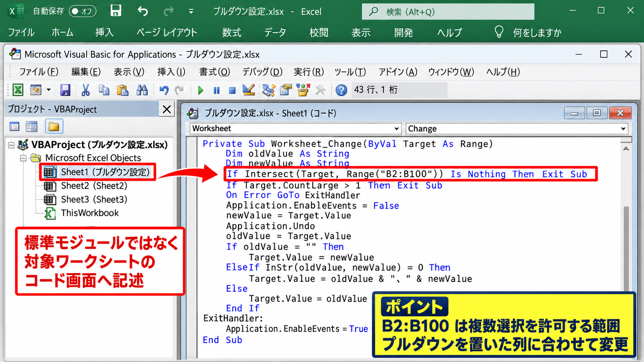Open Object Browser toolbar icon

(303, 90)
